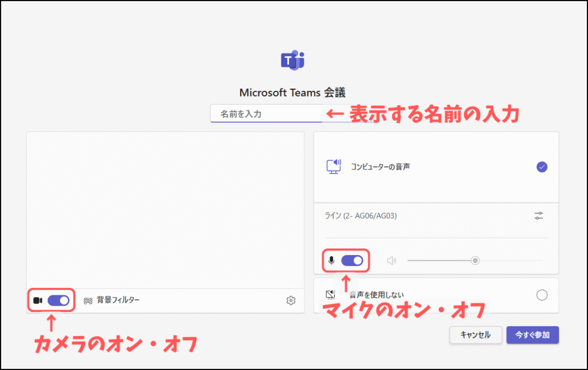Click ライン (2- AG06/AG03) device text

coord(361,216)
